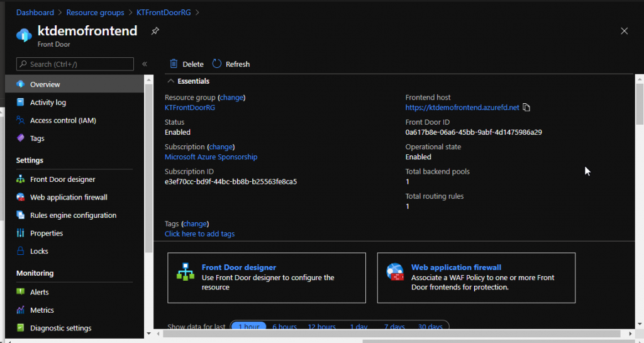
Task: Click the Alerts icon
Action: 21,291
